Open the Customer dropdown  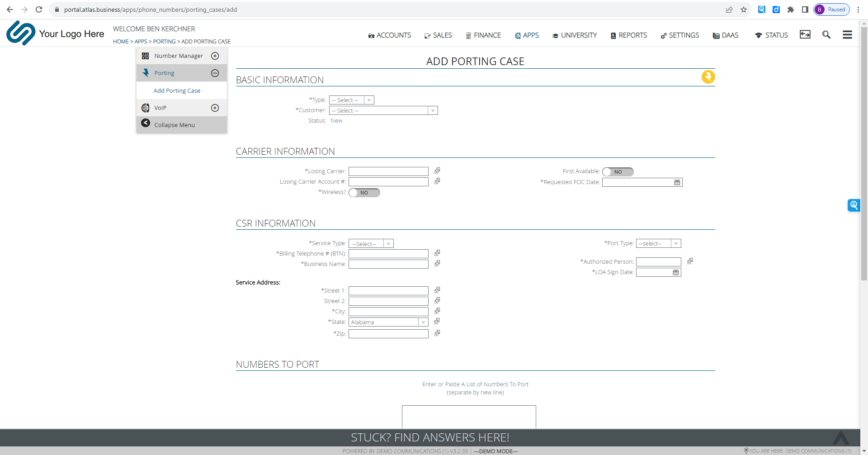point(383,110)
